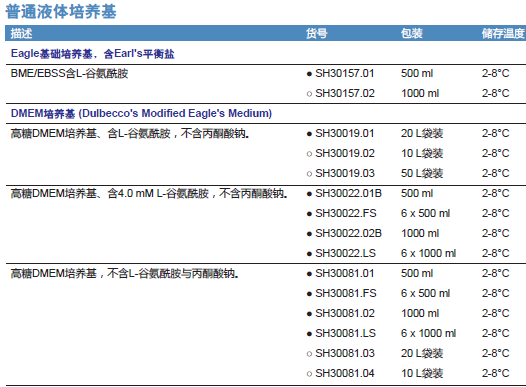The width and height of the screenshot is (526, 387).
Task: Click the 2-8°C temperature for SH30081.04
Action: (495, 373)
